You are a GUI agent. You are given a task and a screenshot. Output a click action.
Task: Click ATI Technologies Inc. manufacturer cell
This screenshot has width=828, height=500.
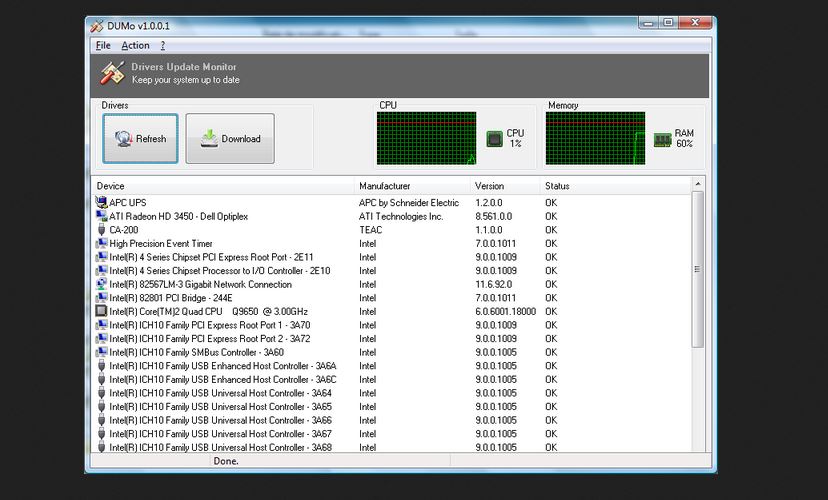click(x=401, y=216)
